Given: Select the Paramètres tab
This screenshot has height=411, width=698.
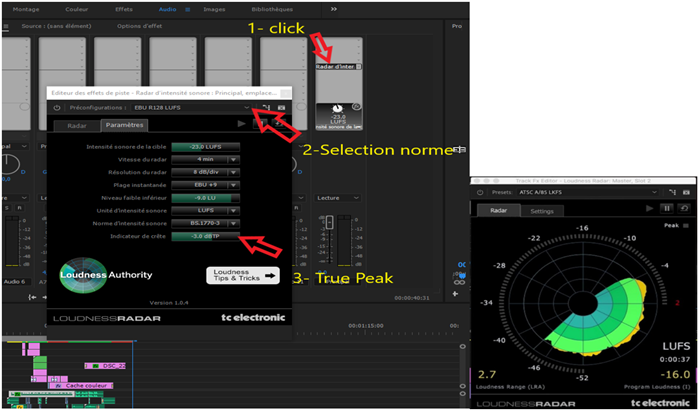Looking at the screenshot, I should coord(124,125).
